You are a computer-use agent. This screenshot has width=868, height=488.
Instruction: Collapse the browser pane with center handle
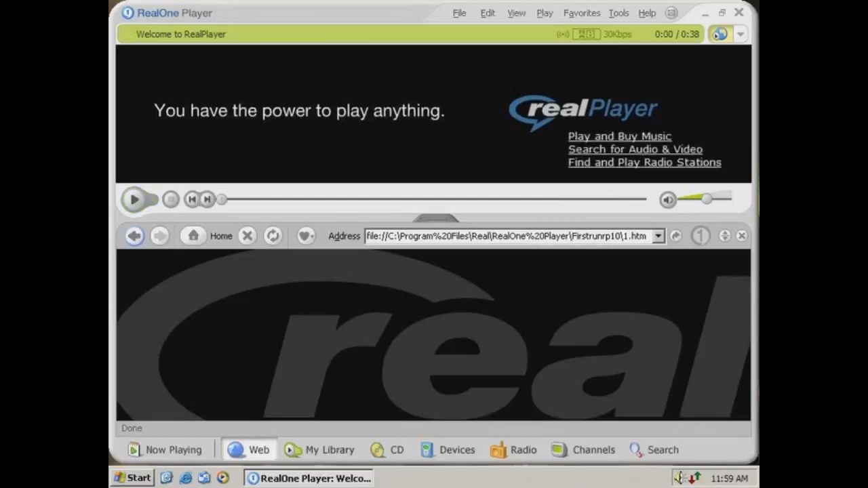coord(435,218)
